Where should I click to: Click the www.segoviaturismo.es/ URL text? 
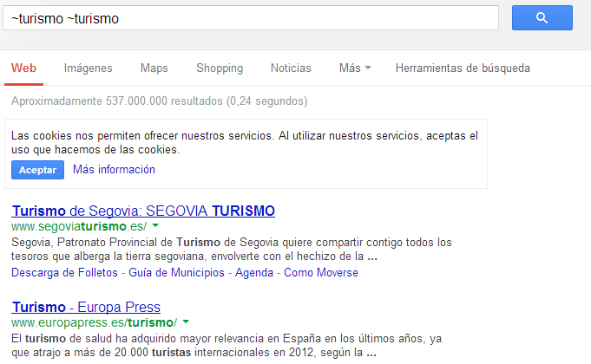click(79, 226)
